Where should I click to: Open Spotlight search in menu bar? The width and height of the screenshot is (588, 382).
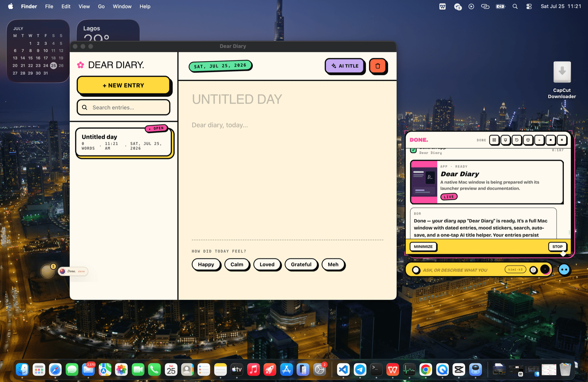(x=515, y=6)
